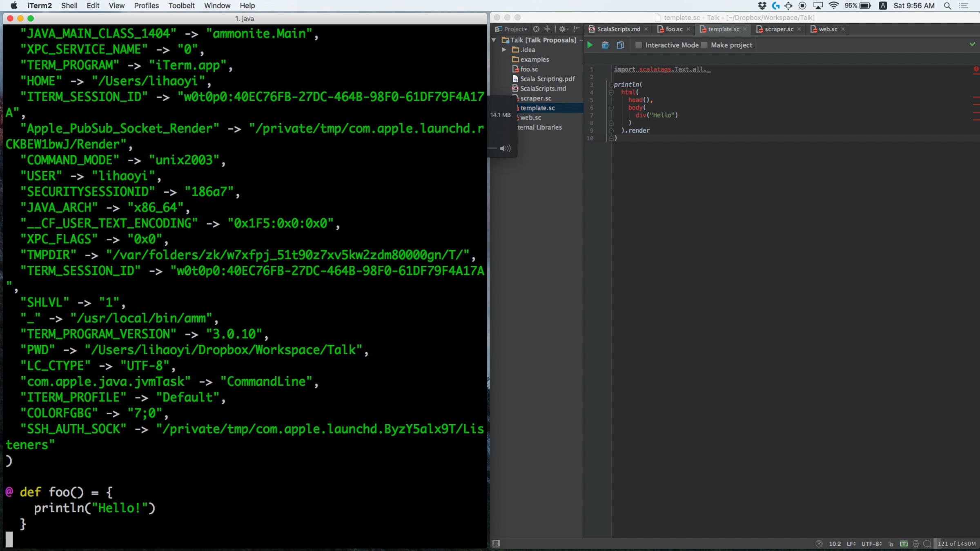Select web.sc in the project tree
The image size is (980, 551).
(530, 118)
